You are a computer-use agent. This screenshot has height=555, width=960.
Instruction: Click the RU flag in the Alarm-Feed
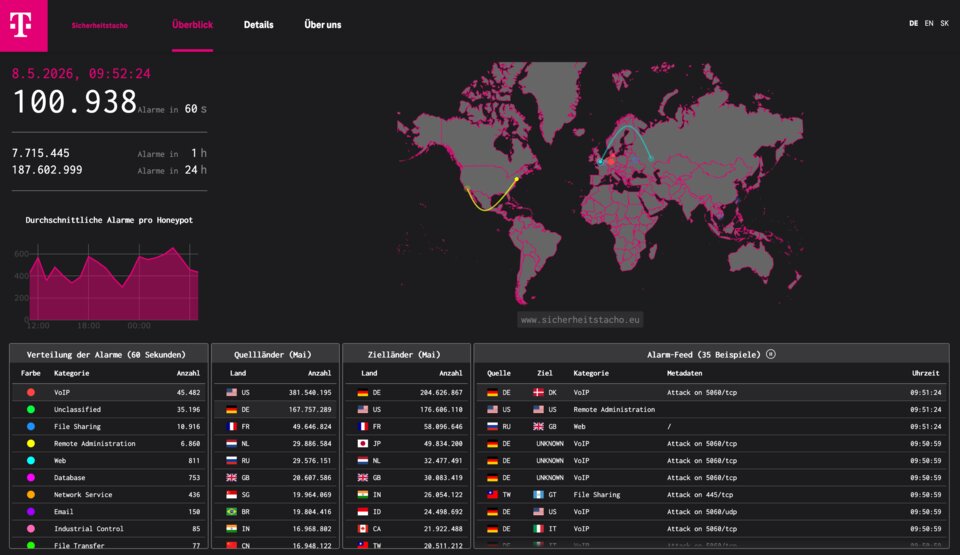pos(492,426)
